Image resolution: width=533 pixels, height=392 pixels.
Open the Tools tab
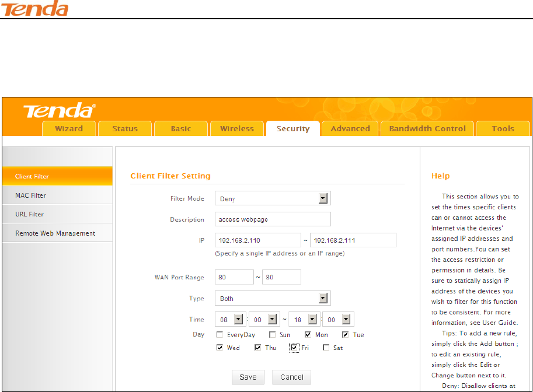pyautogui.click(x=503, y=129)
